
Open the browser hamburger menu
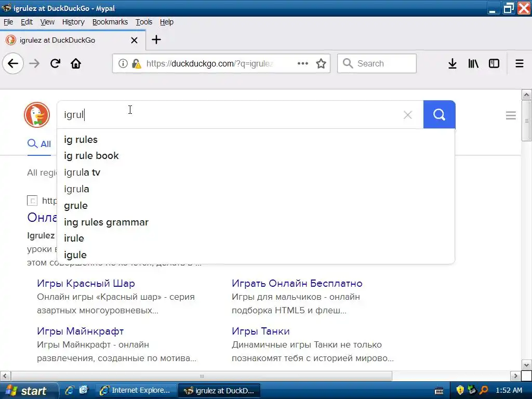click(520, 63)
